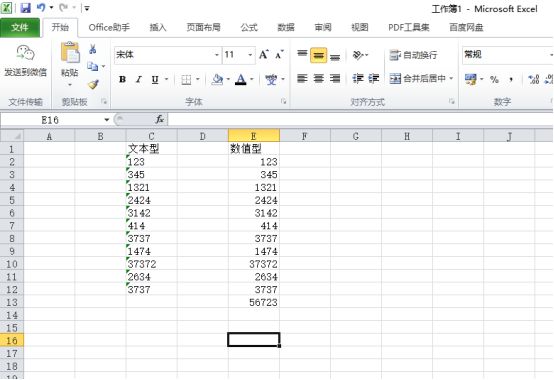Image resolution: width=554 pixels, height=380 pixels.
Task: Open the 字体 dialog launcher
Action: pos(283,102)
